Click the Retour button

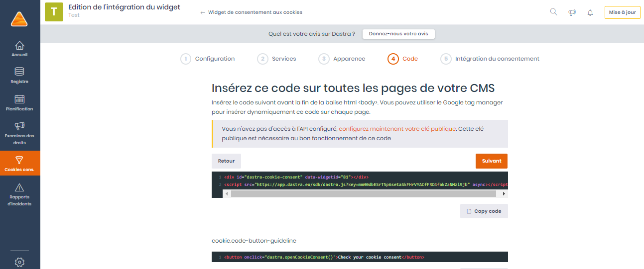(x=226, y=161)
